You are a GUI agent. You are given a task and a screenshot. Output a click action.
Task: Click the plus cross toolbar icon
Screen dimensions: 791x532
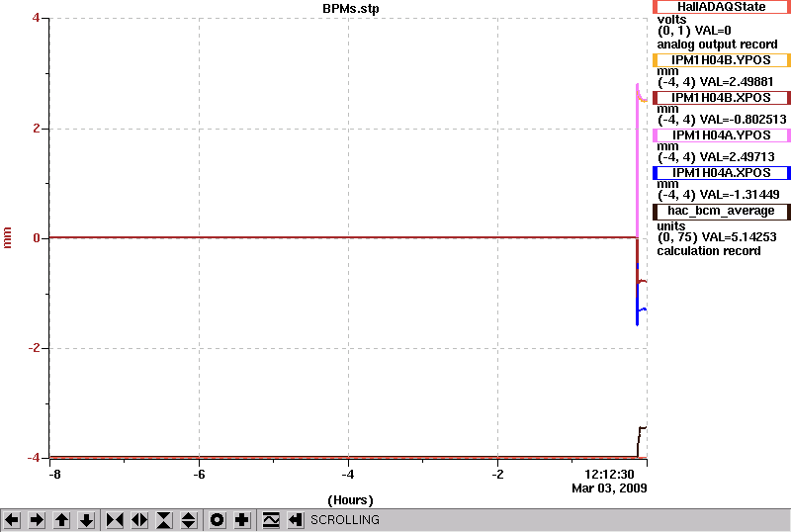pos(242,520)
